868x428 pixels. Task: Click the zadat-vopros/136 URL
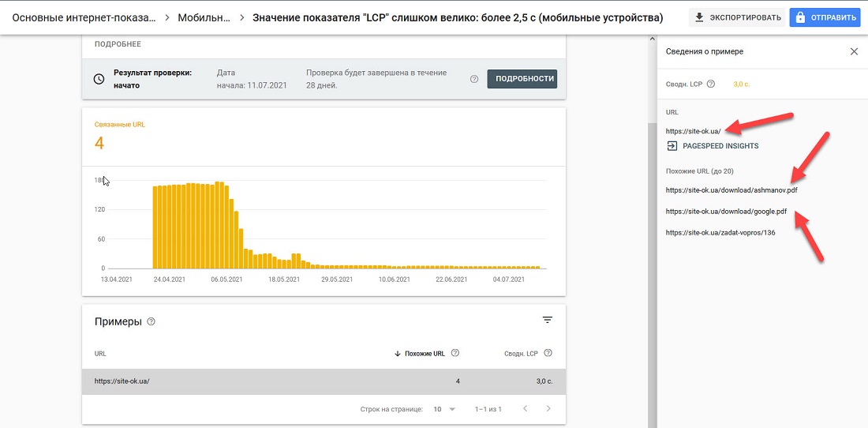click(x=720, y=233)
